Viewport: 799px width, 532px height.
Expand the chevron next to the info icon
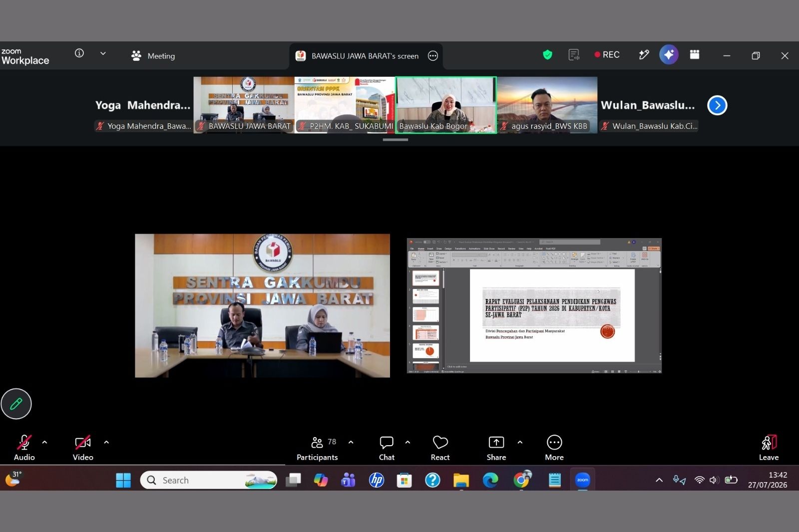(103, 53)
